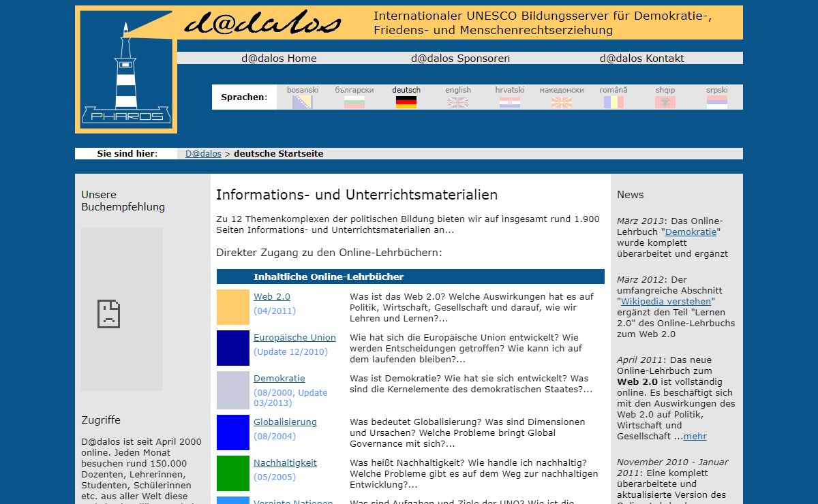Screen dimensions: 818x504
Task: Select the Albanian flag icon
Action: click(665, 103)
